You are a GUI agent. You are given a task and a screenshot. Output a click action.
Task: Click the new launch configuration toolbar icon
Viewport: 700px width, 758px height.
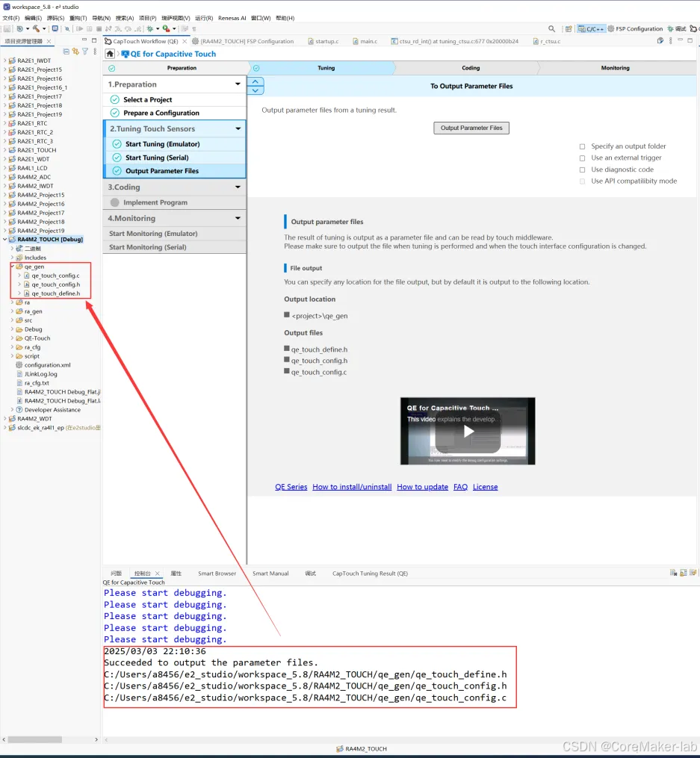(20, 28)
